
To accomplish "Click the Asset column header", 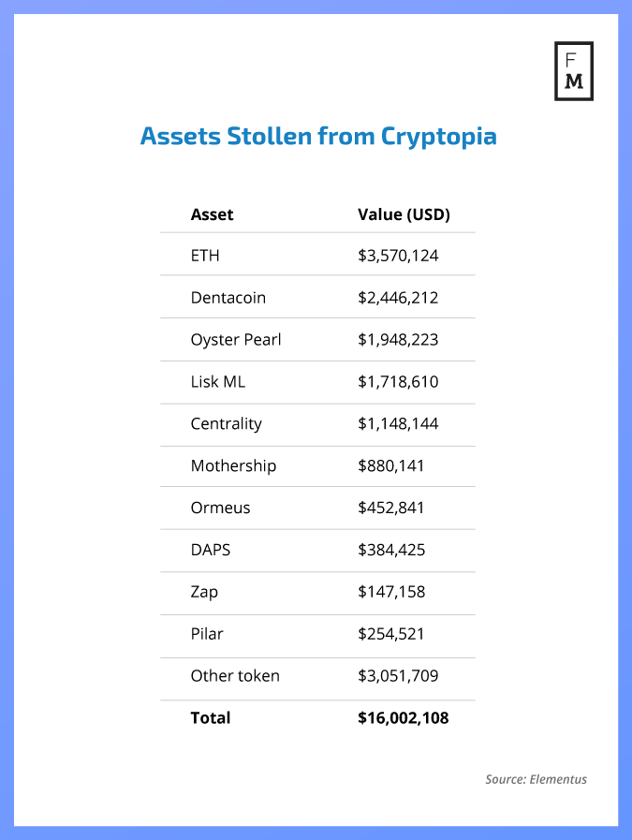I will tap(212, 214).
